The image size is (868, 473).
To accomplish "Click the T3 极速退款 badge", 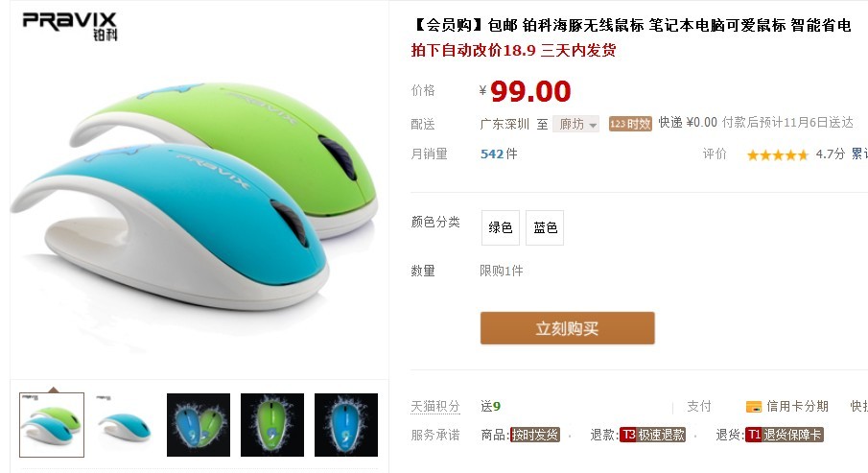I will pos(652,435).
